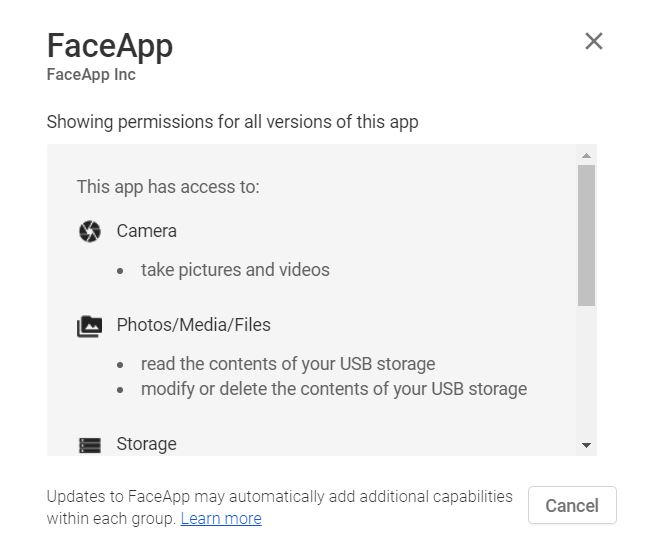Screen dimensions: 647x538
Task: Open the Learn more link
Action: [221, 519]
